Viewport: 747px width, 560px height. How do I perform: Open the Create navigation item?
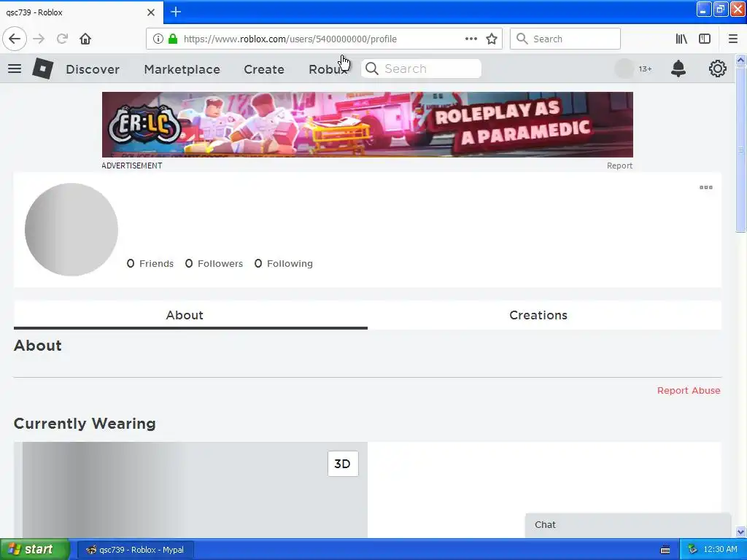point(264,69)
